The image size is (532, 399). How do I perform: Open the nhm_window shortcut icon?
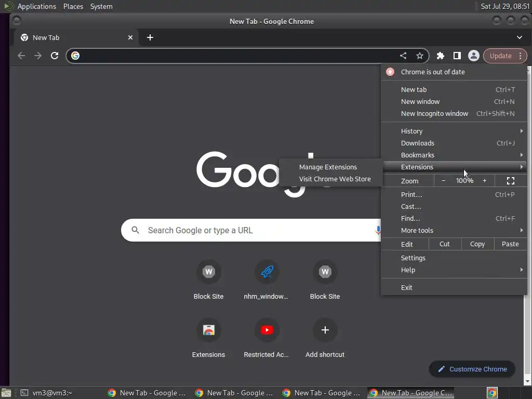267,272
